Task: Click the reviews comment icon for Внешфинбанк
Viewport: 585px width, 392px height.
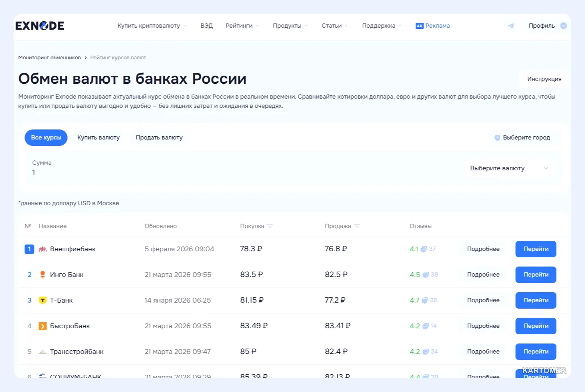Action: [x=424, y=249]
